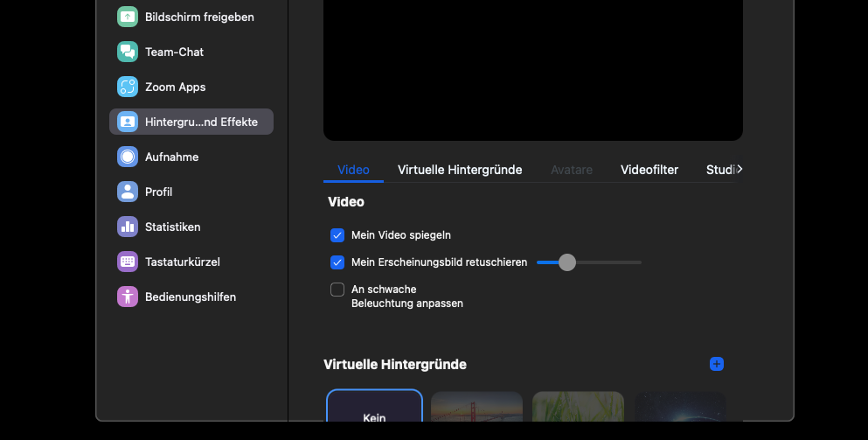This screenshot has width=868, height=440.
Task: Click the Mein Erscheinungsbild retuschieren label
Action: pyautogui.click(x=439, y=262)
